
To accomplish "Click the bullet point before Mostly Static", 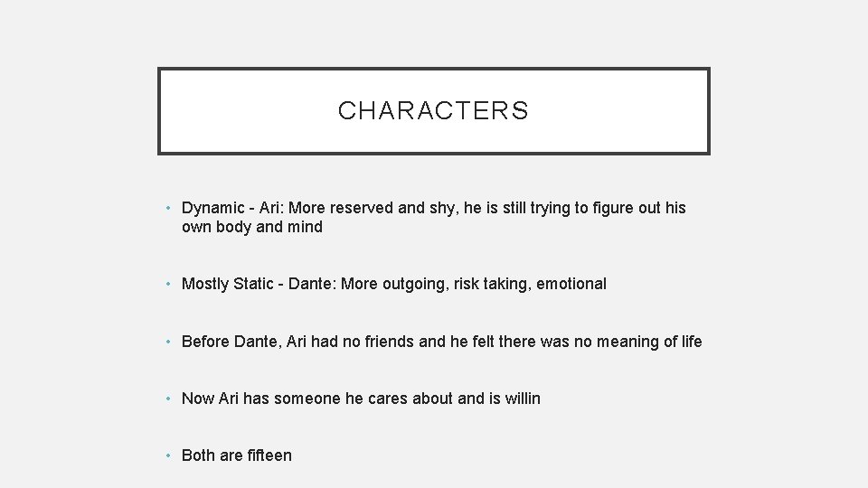I will coord(168,284).
